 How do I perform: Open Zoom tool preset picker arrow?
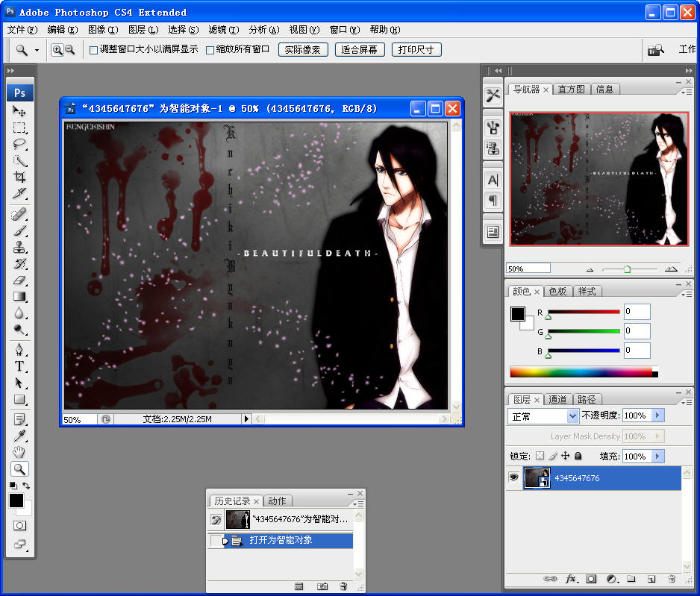click(x=37, y=51)
